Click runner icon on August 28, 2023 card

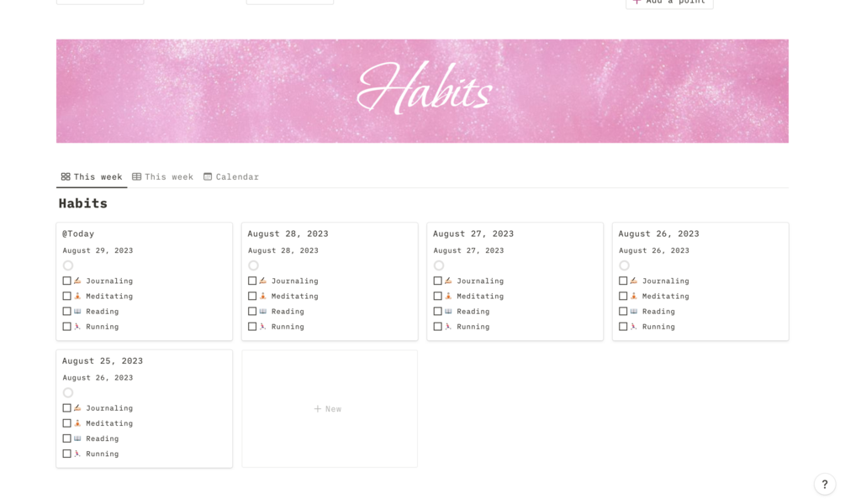coord(263,326)
